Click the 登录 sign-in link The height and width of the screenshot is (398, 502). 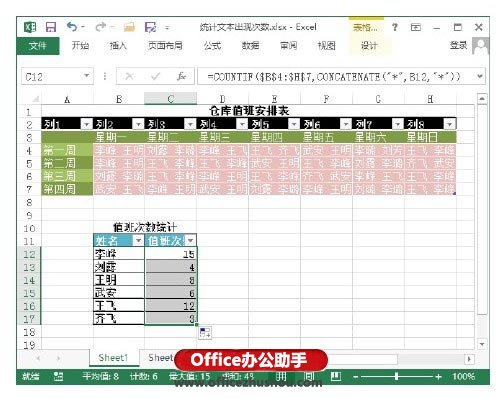tap(459, 45)
